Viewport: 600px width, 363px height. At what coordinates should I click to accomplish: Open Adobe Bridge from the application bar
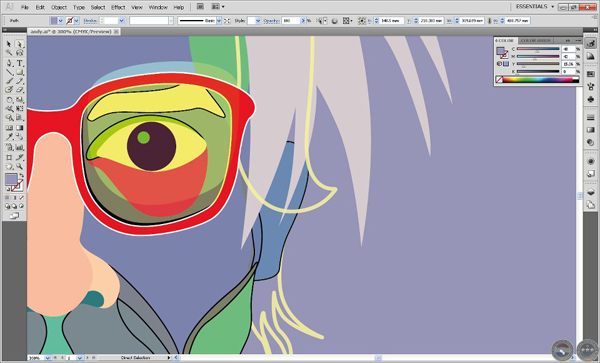(x=200, y=7)
